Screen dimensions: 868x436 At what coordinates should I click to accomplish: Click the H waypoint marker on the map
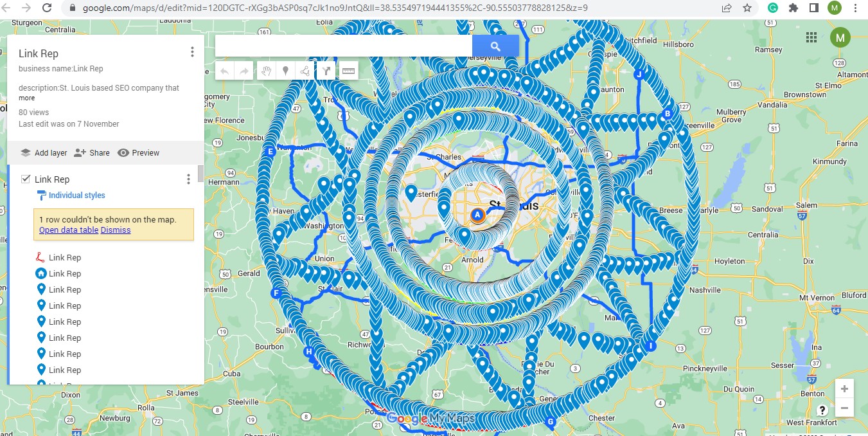click(309, 352)
